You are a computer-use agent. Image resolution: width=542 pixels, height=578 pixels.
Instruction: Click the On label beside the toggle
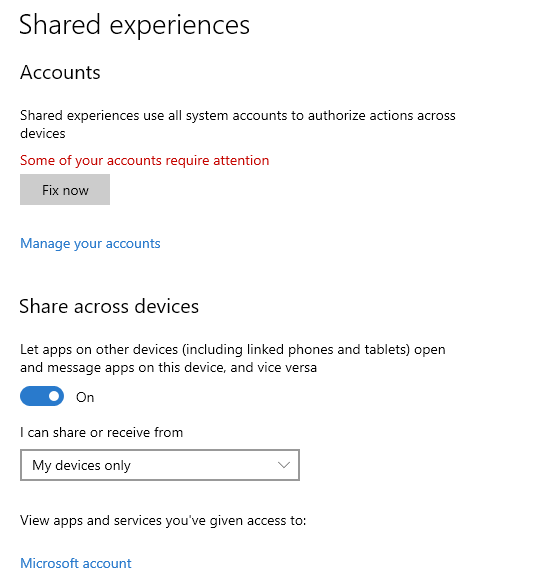pyautogui.click(x=85, y=397)
